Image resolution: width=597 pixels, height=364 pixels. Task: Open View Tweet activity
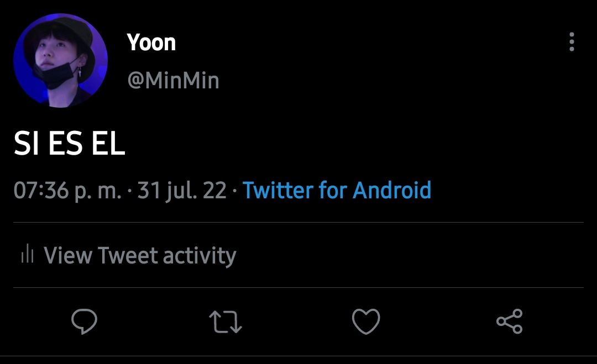pos(129,255)
